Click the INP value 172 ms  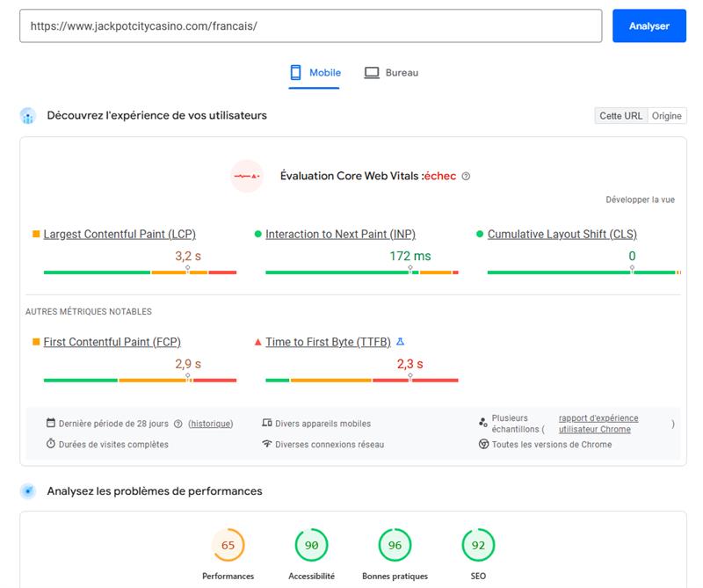point(410,256)
